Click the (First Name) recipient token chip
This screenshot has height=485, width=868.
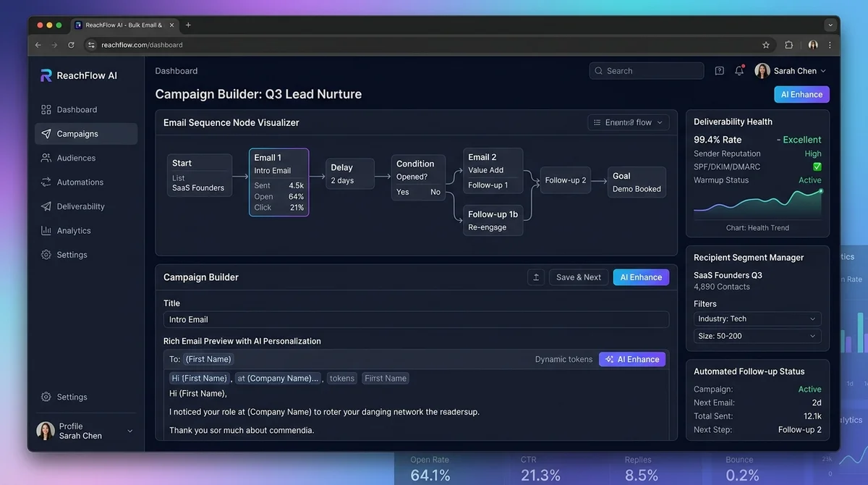click(208, 359)
